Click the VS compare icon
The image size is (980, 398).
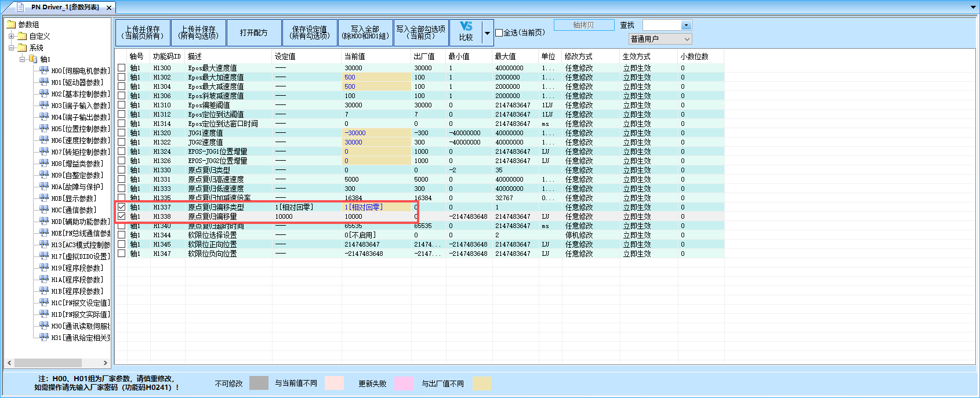466,27
